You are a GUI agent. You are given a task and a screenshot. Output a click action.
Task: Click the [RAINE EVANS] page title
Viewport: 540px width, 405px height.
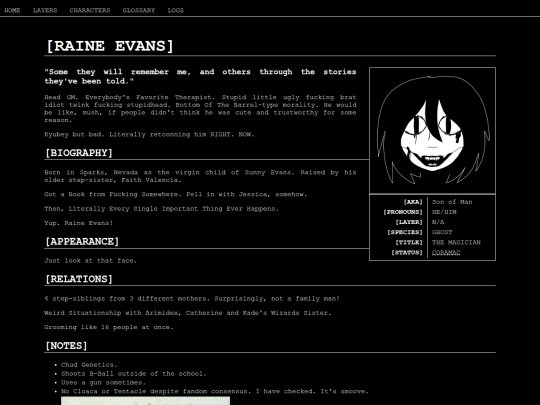click(110, 46)
